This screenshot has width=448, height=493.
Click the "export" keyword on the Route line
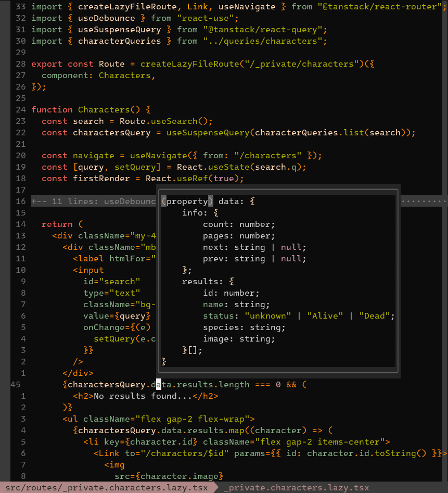[47, 64]
